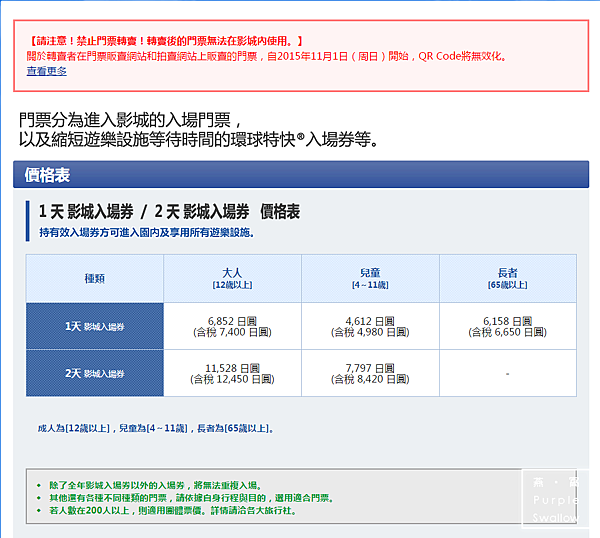Viewport: 600px width, 538px height.
Task: Select the 1天 影城入場券 row label
Action: 95,326
